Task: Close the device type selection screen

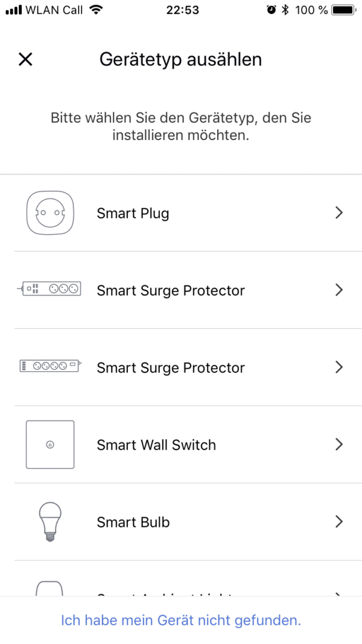Action: coord(25,59)
